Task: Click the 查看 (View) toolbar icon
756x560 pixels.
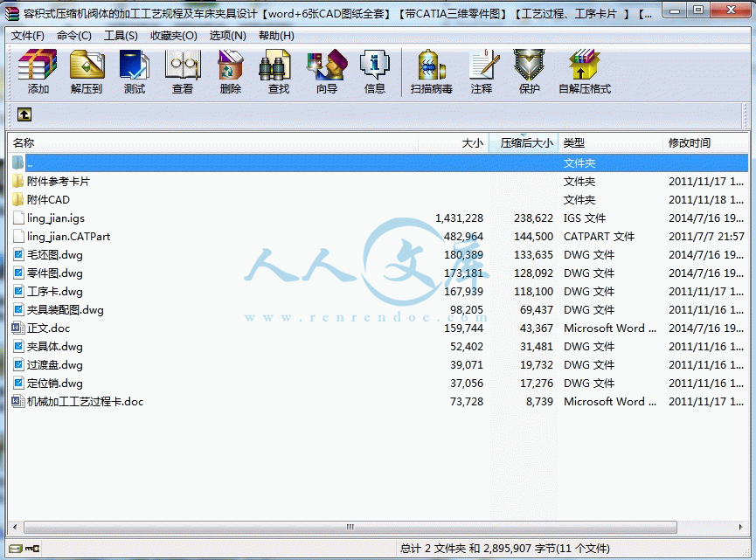Action: coord(183,65)
